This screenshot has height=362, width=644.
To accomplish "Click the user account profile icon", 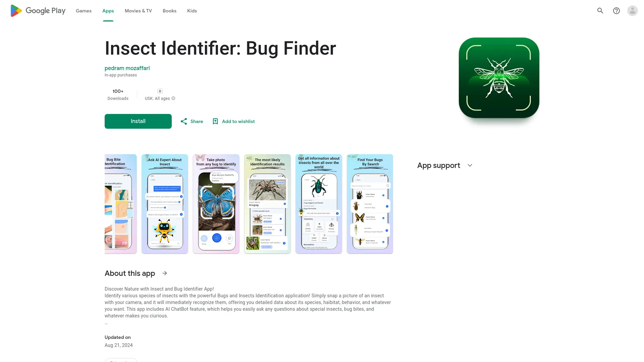I will click(x=632, y=11).
